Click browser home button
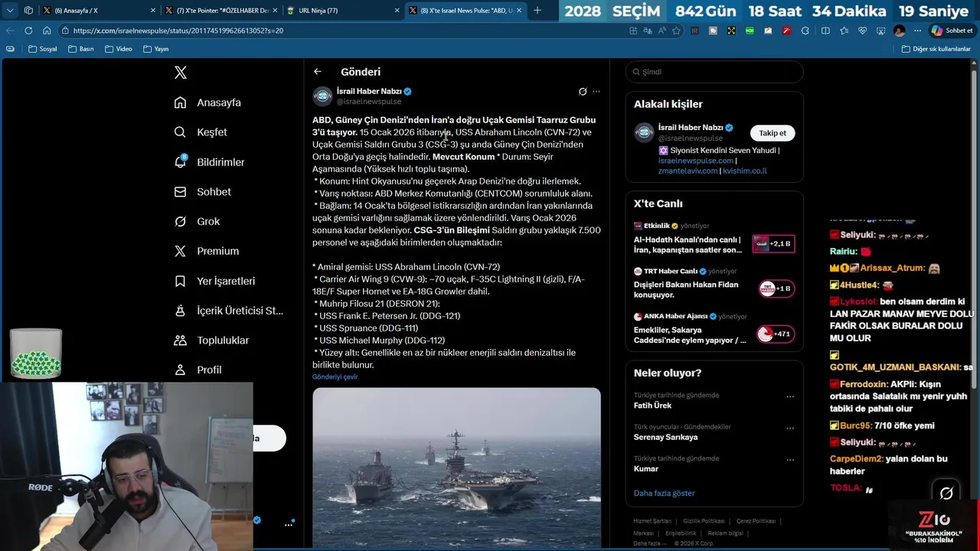980x551 pixels. 47,31
